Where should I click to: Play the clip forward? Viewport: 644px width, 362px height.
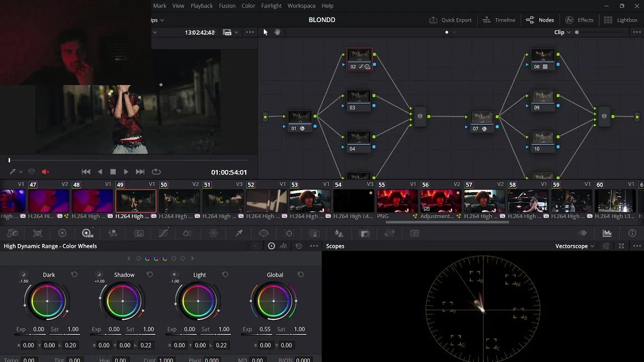point(126,172)
